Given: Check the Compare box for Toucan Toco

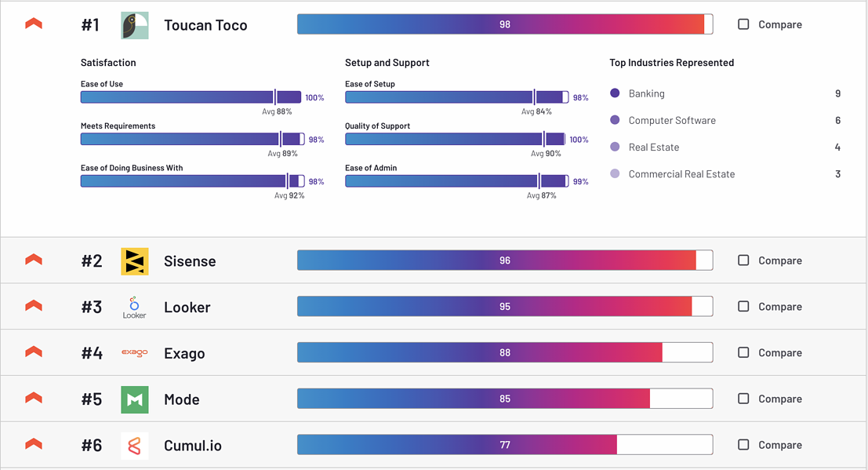Looking at the screenshot, I should coord(743,24).
